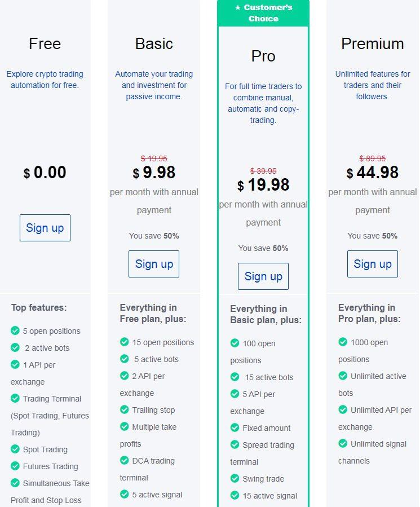Click Sign up button under Premium plan
Screen dimensions: 420x507
[x=373, y=264]
